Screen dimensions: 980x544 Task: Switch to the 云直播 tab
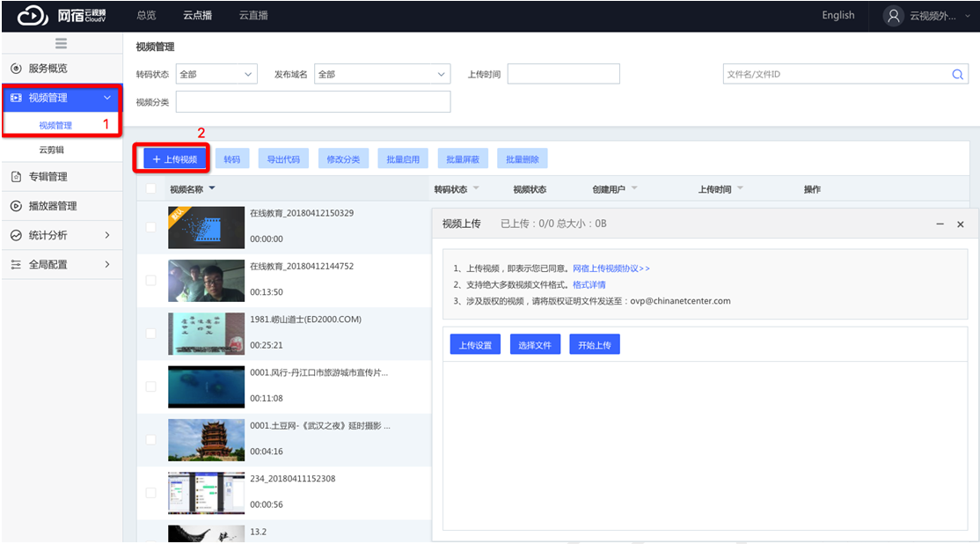pos(253,16)
